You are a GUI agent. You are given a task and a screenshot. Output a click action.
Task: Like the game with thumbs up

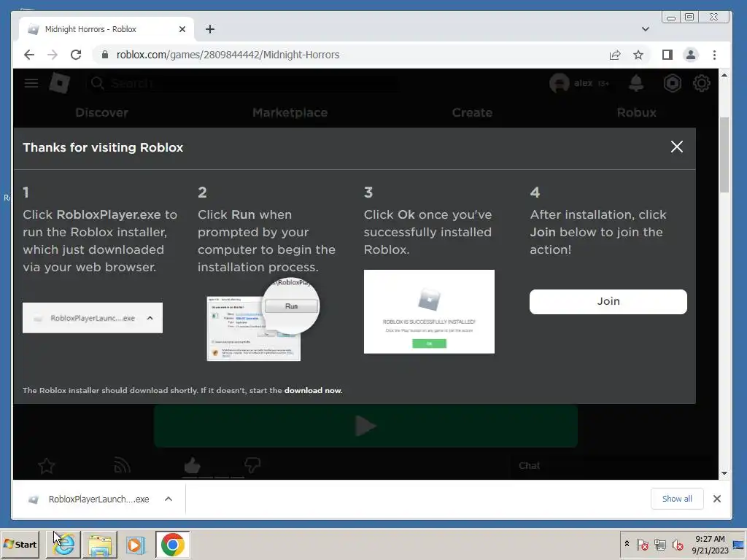(x=193, y=466)
